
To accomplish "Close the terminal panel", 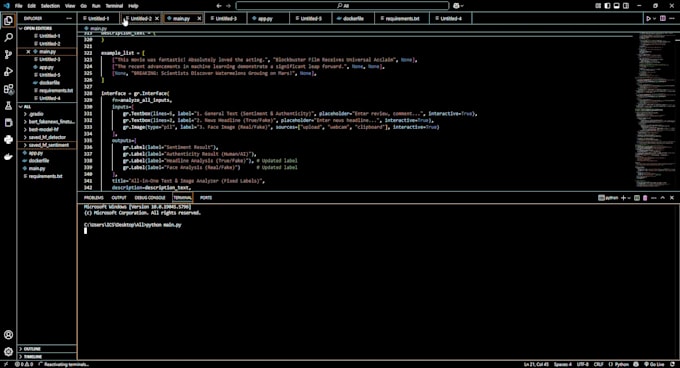I will [672, 198].
